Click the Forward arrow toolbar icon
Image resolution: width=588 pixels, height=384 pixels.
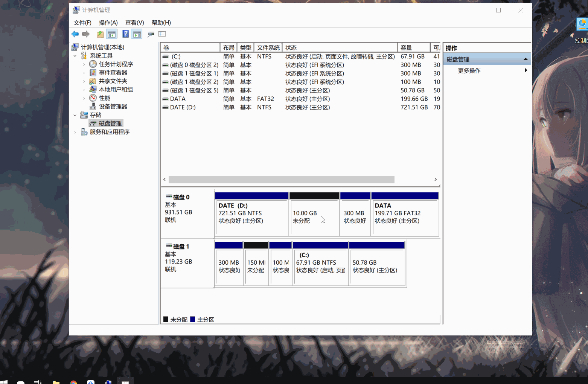tap(86, 34)
